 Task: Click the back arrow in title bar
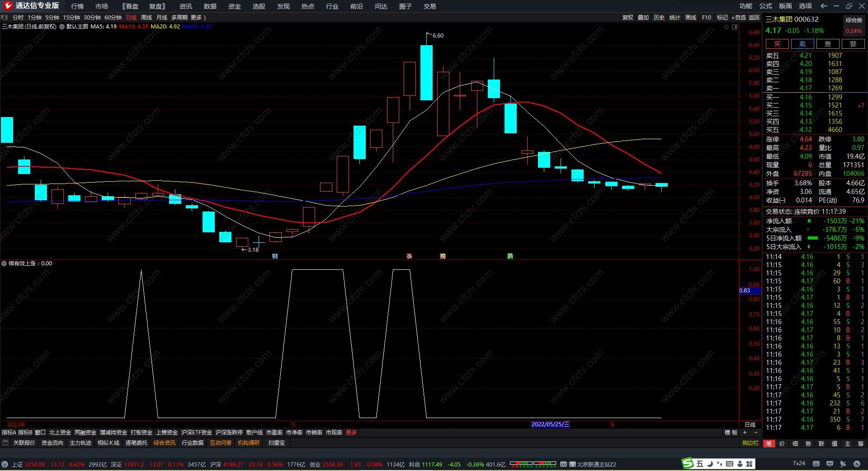click(x=824, y=6)
